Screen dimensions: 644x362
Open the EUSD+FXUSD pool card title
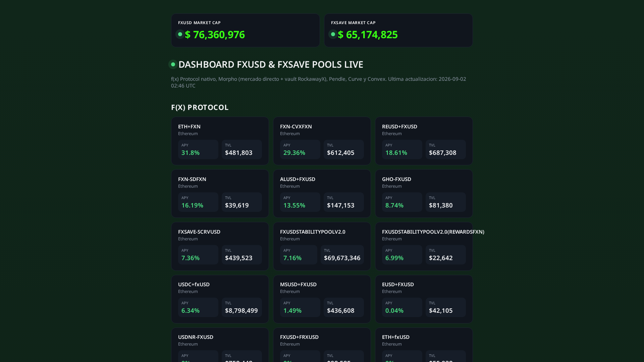[x=398, y=284]
